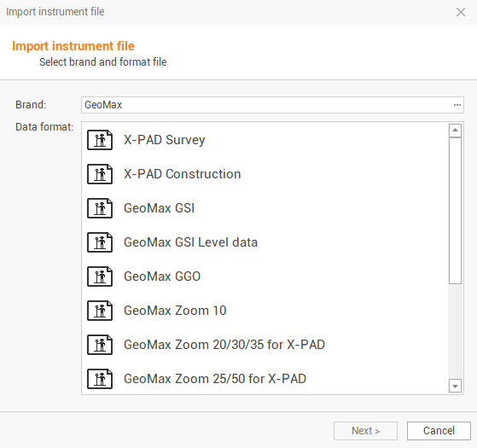The height and width of the screenshot is (448, 477).
Task: Click the icon beside GeoMax Zoom 25/50 for X-PAD
Action: click(x=100, y=379)
